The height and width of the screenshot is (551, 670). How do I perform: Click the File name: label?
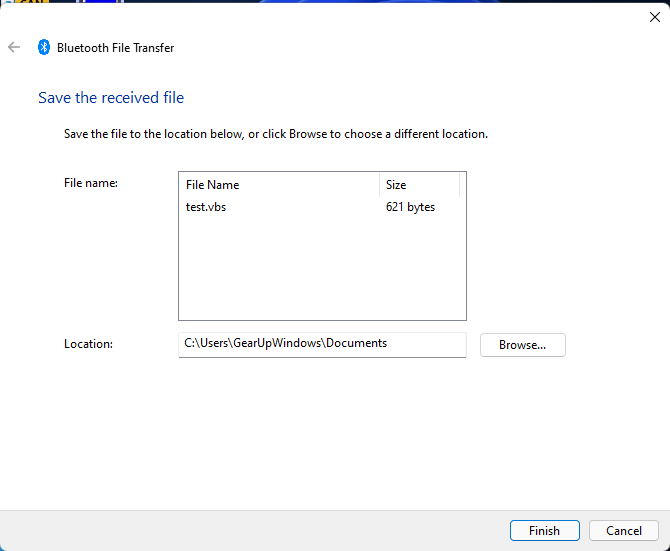pyautogui.click(x=91, y=183)
